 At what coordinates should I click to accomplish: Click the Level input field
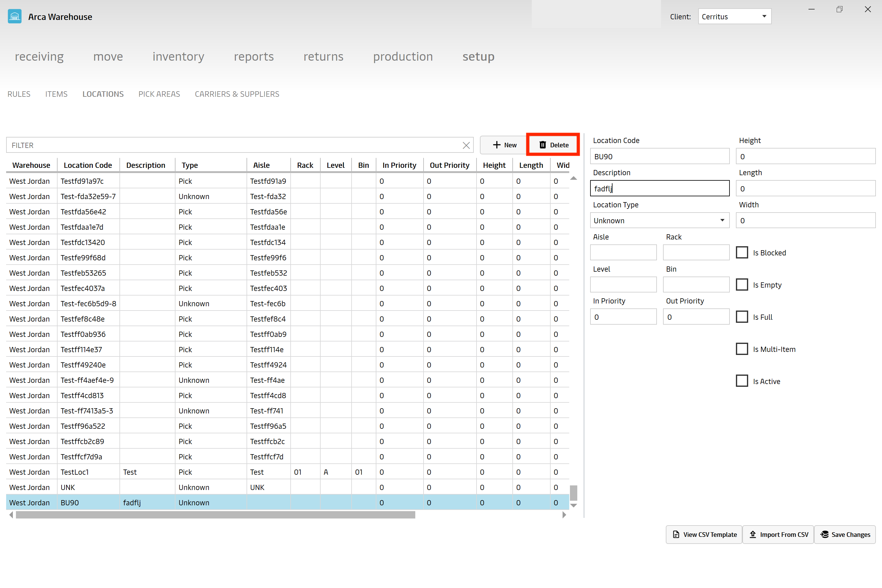click(x=623, y=285)
